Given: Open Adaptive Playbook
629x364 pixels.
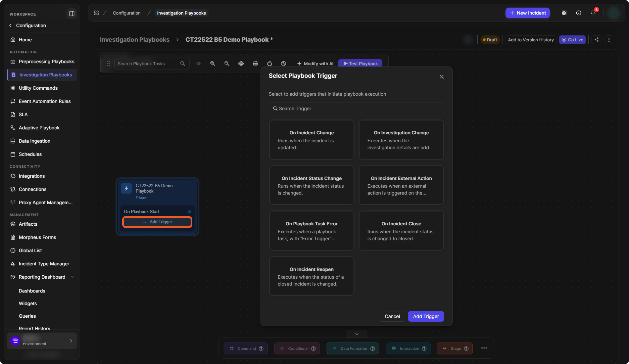Looking at the screenshot, I should (42, 128).
